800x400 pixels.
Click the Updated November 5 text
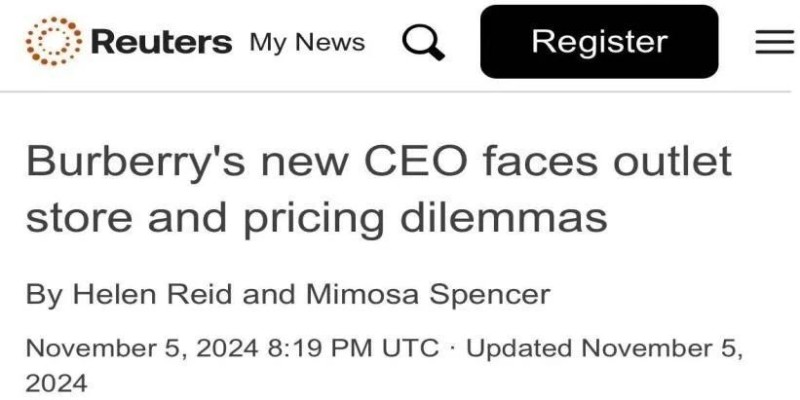(605, 348)
